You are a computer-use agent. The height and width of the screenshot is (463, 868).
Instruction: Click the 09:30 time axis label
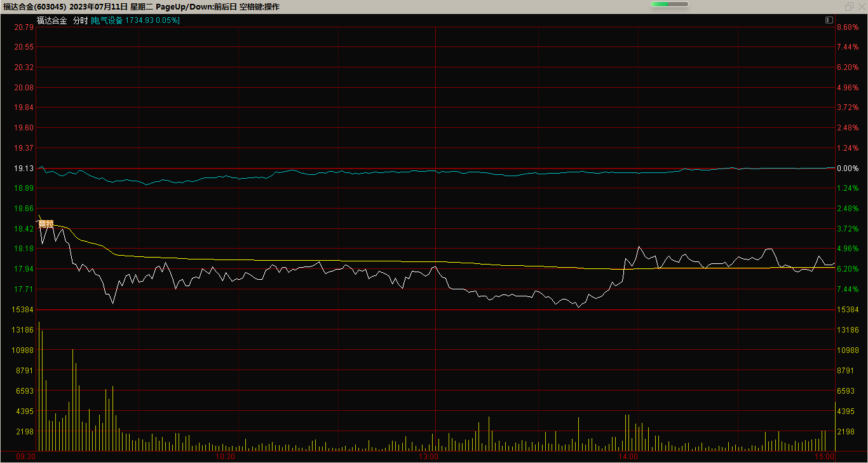25,457
